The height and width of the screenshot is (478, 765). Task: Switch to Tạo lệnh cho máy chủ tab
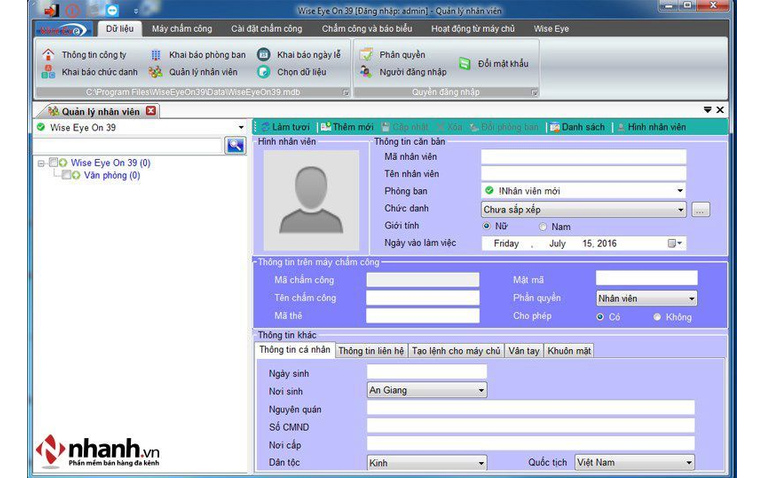[x=456, y=351]
